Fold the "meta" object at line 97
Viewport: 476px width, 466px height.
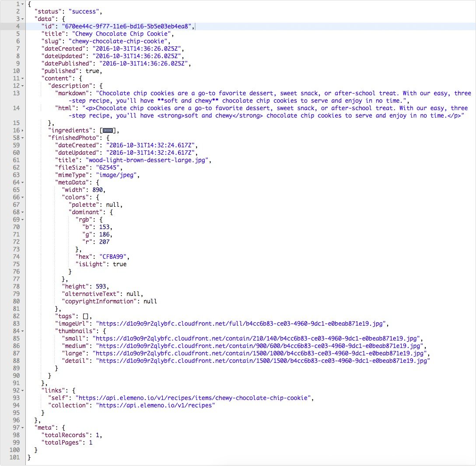[22, 428]
